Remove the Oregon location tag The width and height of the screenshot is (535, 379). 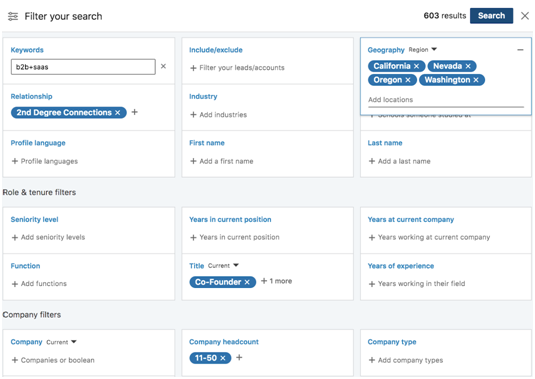pos(408,80)
